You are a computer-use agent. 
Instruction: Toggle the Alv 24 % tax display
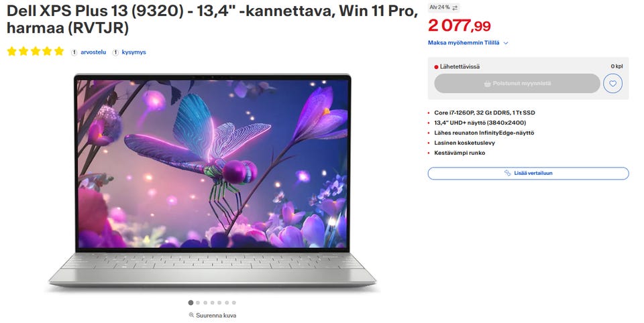[x=443, y=7]
